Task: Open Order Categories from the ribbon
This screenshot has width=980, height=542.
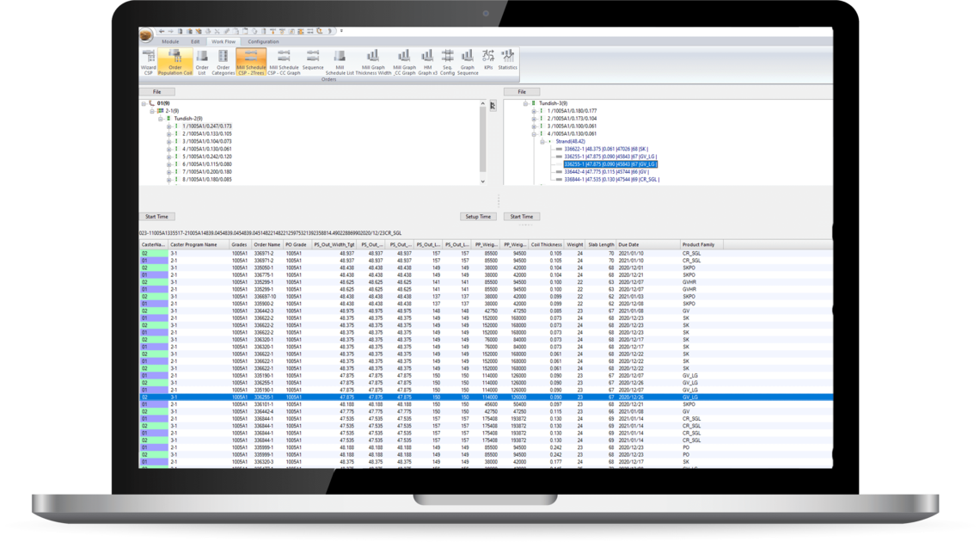Action: [223, 60]
